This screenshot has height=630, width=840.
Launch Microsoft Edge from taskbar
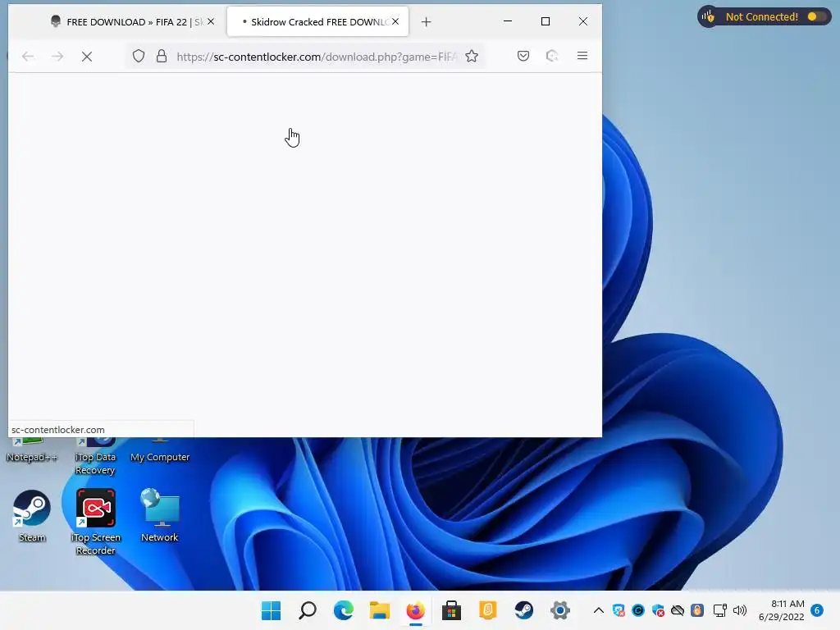pos(344,610)
